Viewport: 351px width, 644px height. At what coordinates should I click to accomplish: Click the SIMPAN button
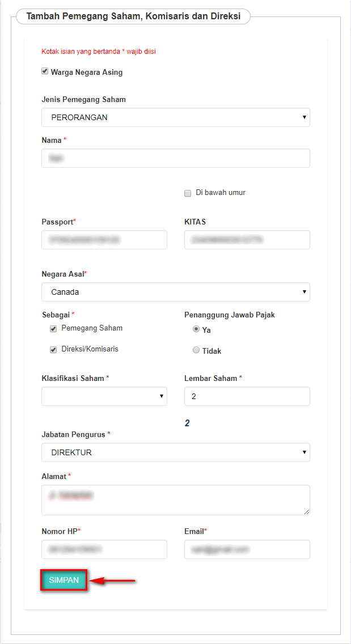click(x=64, y=580)
